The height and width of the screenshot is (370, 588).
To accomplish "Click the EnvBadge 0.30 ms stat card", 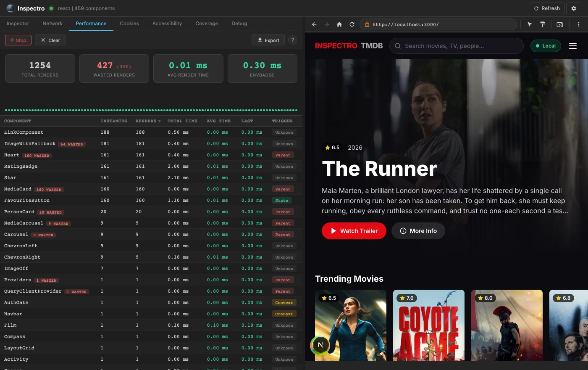I will [262, 69].
